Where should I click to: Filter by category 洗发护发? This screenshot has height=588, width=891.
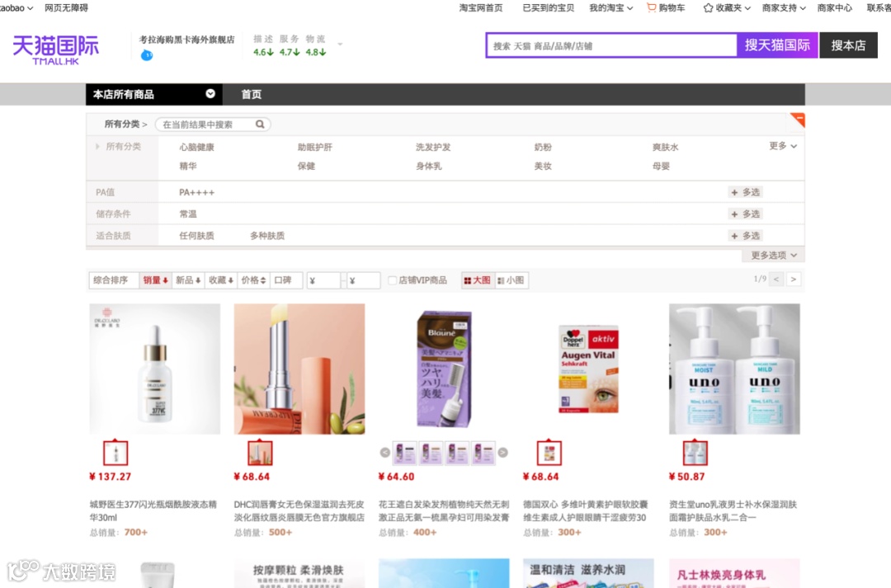tap(433, 147)
